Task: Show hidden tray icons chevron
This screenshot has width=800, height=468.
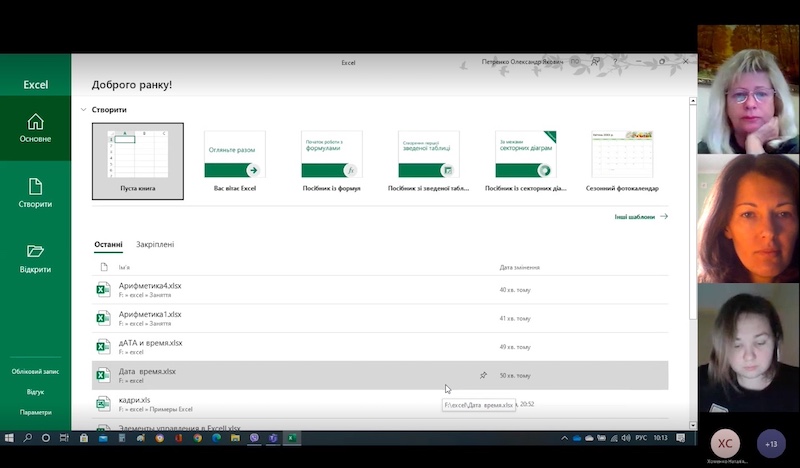Action: click(564, 438)
